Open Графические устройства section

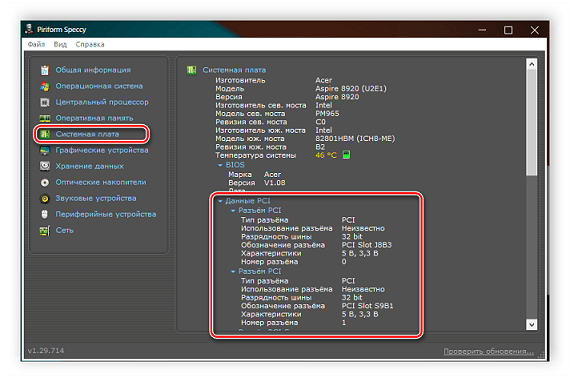[x=102, y=150]
